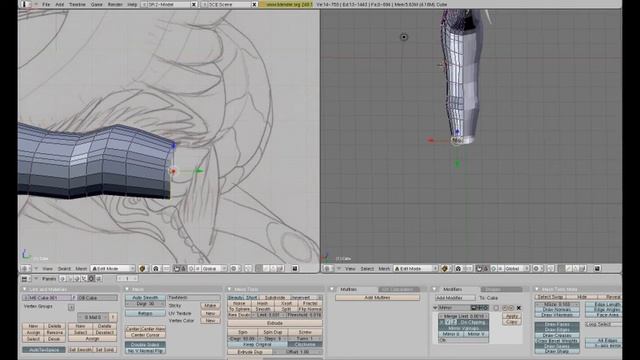Click Center Cursor button
The image size is (640, 360).
[x=145, y=335]
